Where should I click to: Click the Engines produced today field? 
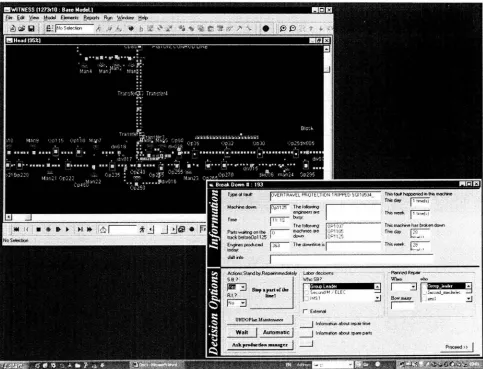click(x=279, y=246)
